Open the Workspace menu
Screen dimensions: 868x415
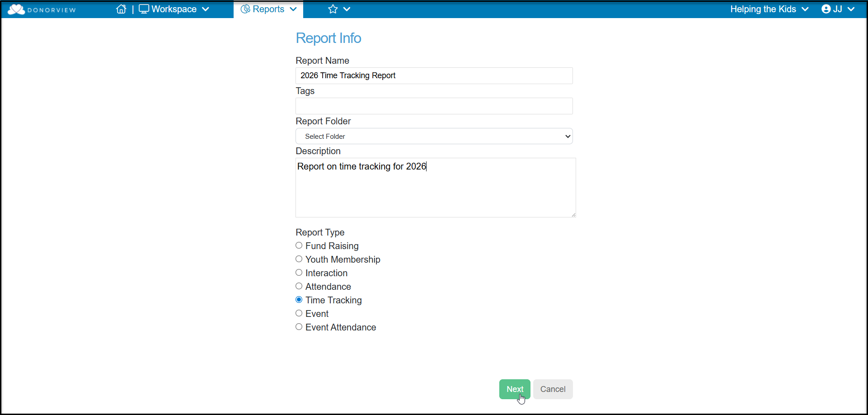pyautogui.click(x=174, y=9)
